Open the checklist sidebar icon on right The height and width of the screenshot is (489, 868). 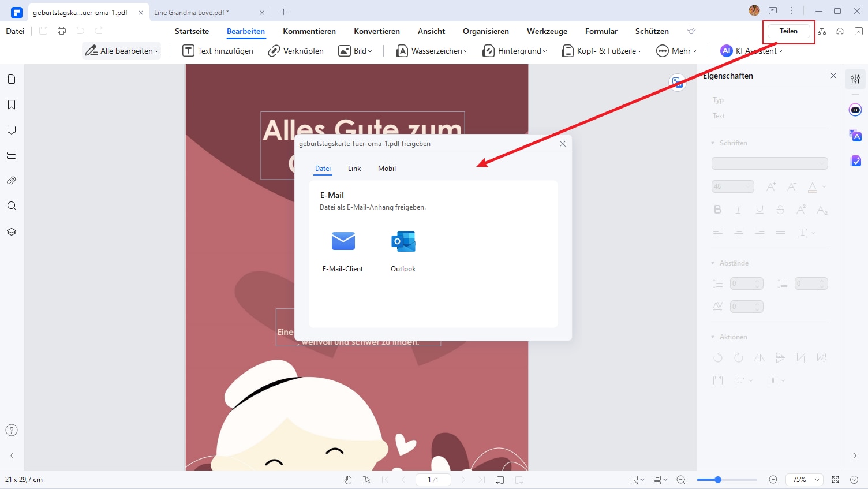pos(855,161)
